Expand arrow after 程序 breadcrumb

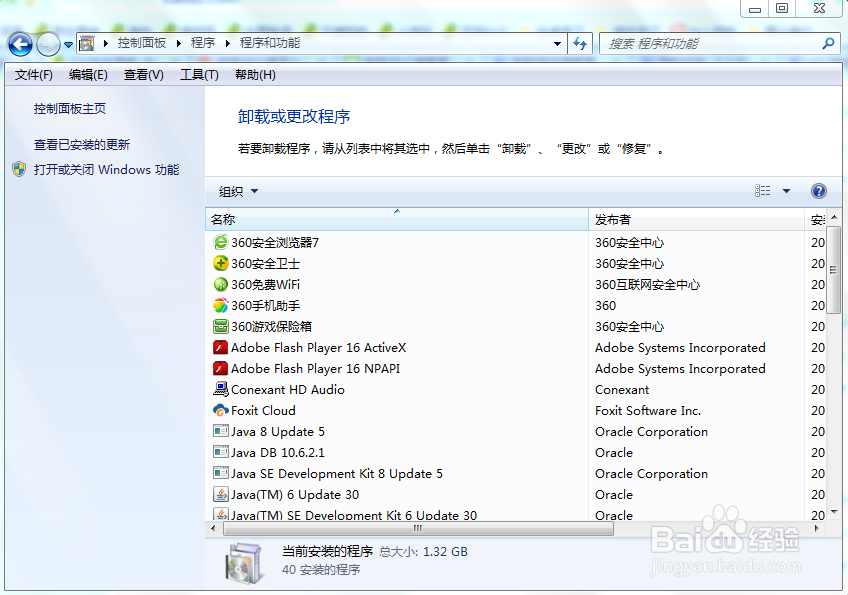228,43
